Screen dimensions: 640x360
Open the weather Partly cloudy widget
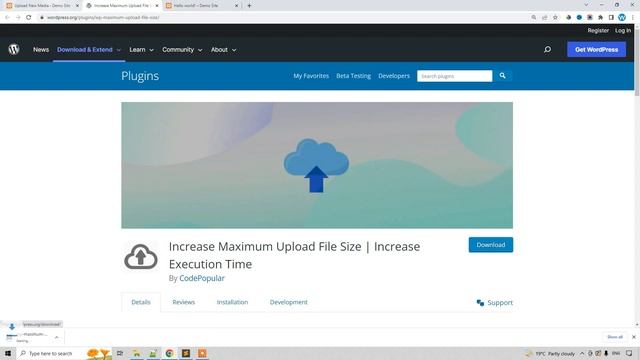pos(551,353)
